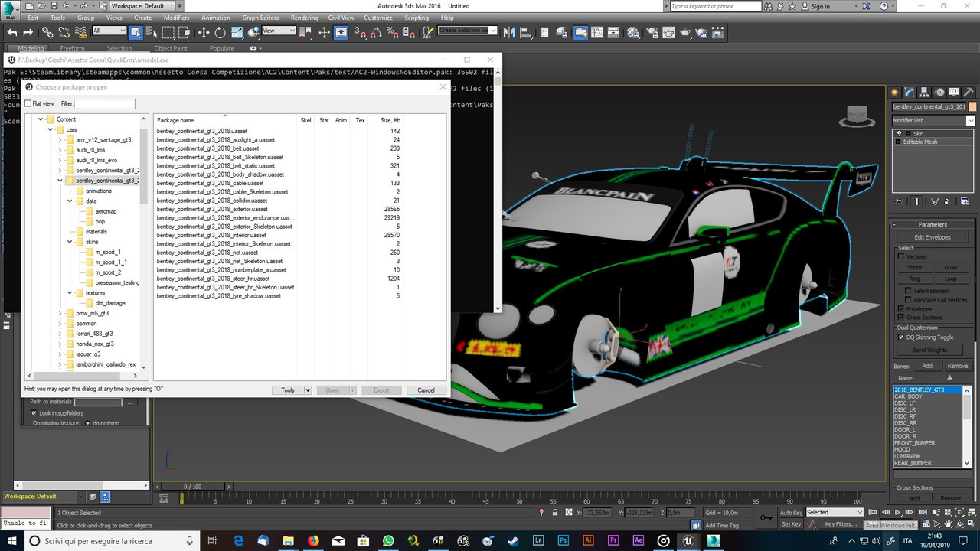Click the Selection Lock toggle icon

555,512
